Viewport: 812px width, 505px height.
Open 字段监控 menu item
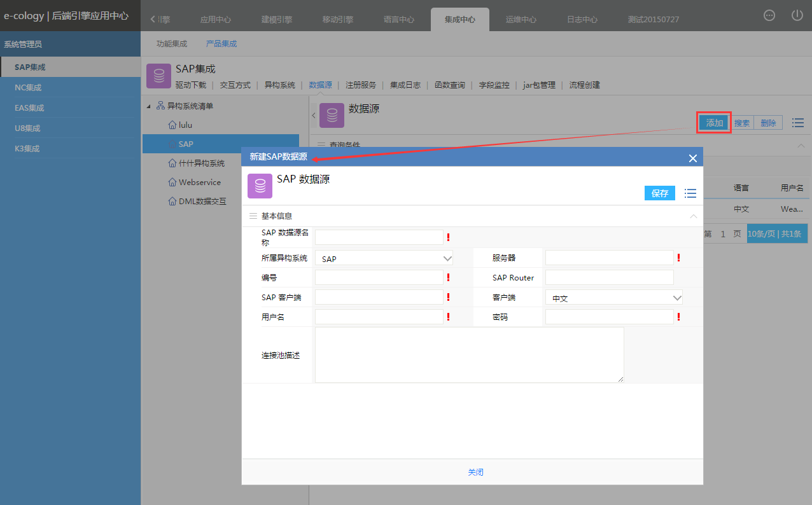[x=494, y=85]
